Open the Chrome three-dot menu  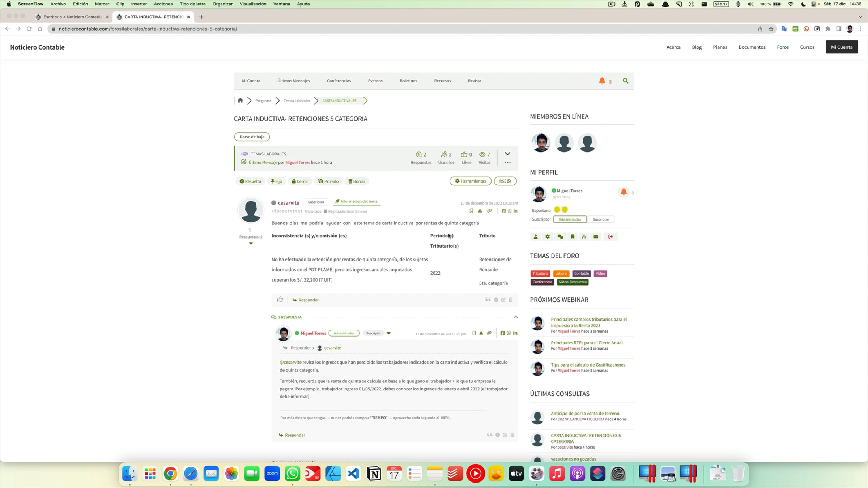(861, 29)
